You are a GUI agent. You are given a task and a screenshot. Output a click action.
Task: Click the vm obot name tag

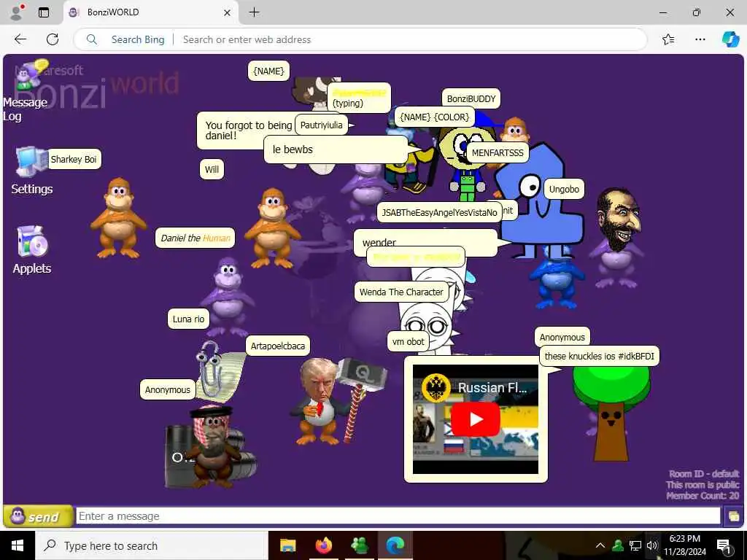[408, 341]
